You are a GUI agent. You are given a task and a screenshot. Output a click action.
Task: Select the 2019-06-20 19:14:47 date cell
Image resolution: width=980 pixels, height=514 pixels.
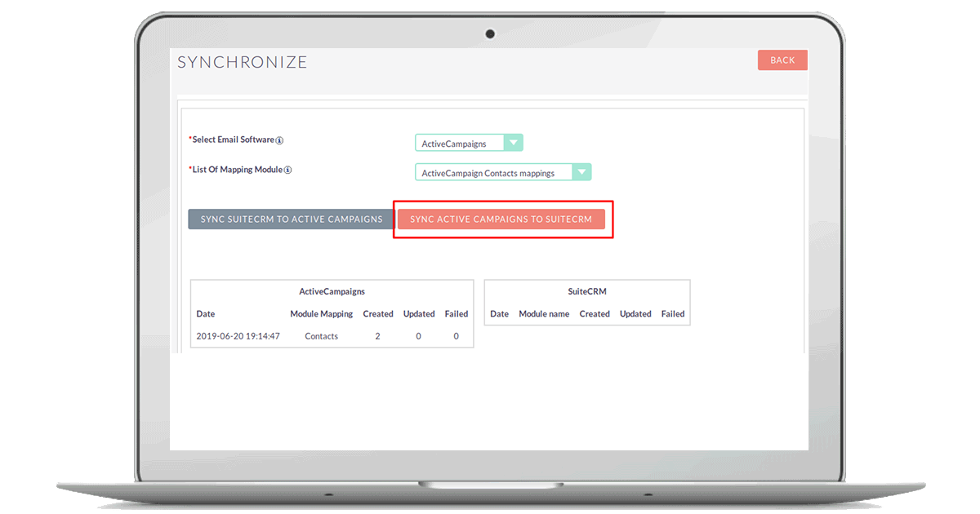pyautogui.click(x=238, y=336)
